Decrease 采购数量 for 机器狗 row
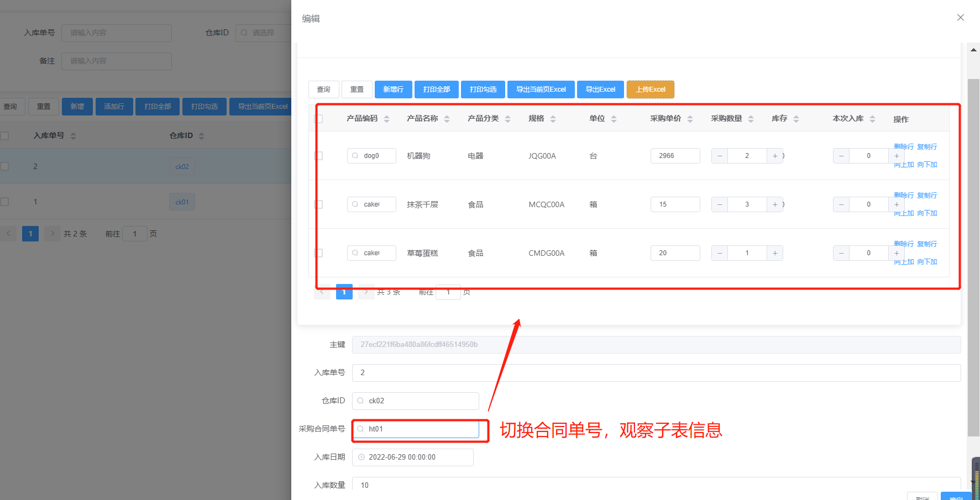 [x=720, y=156]
